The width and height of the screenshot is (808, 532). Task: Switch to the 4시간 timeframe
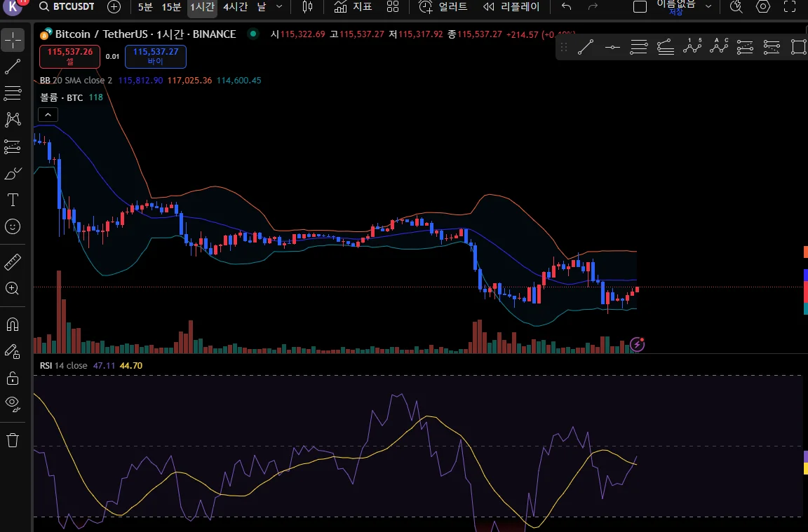[235, 7]
